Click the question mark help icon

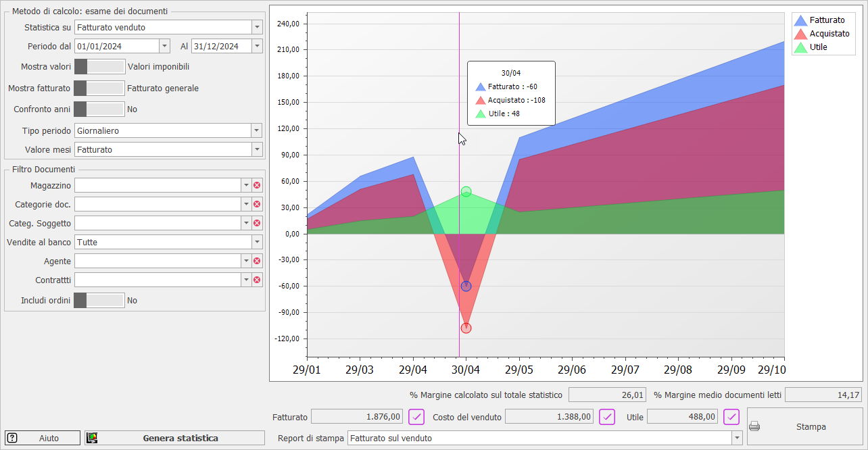13,438
